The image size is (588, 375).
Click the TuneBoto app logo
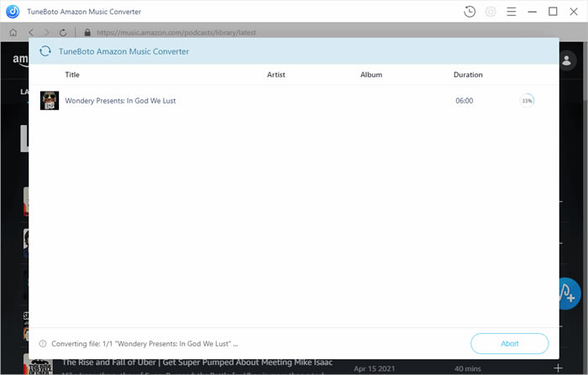13,12
